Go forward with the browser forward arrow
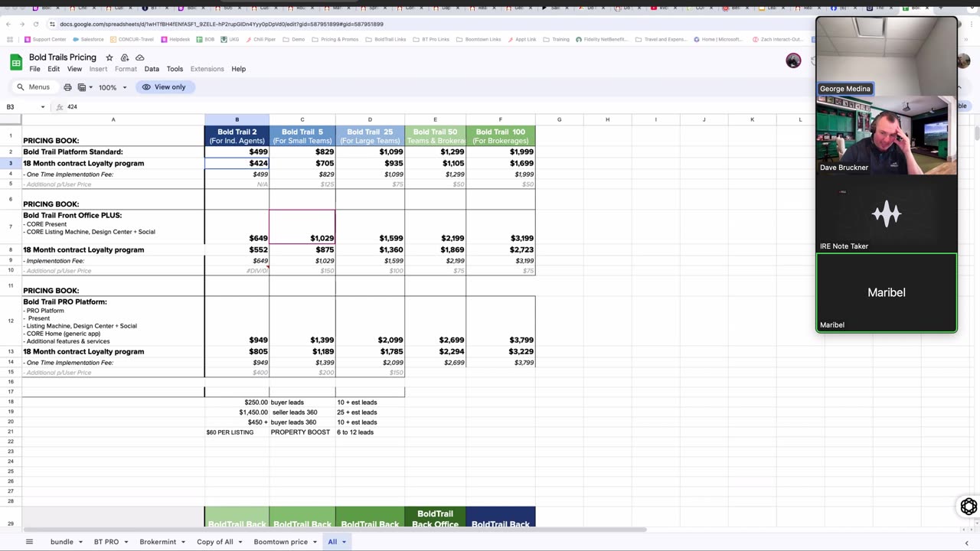Image resolution: width=980 pixels, height=551 pixels. (x=21, y=24)
